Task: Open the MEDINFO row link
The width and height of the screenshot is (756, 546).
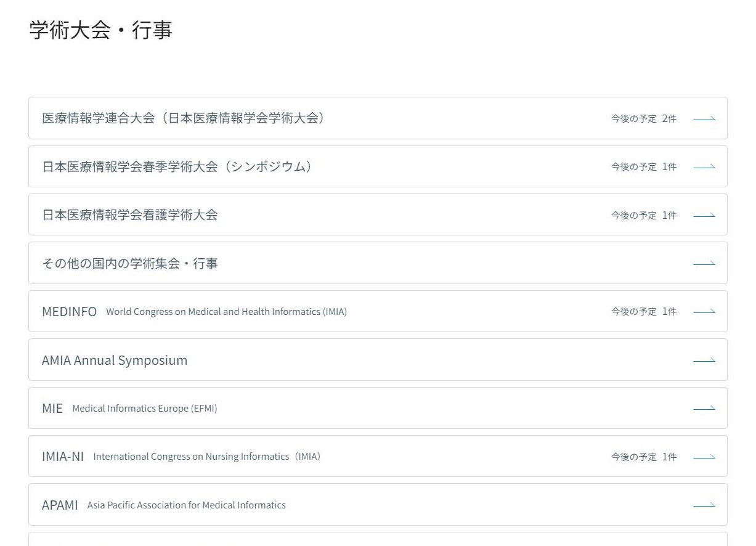Action: (378, 311)
